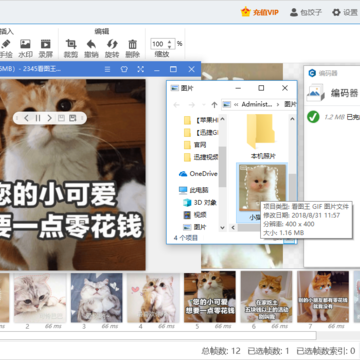Pause the GIF playback
360x360 pixels.
coord(38,118)
